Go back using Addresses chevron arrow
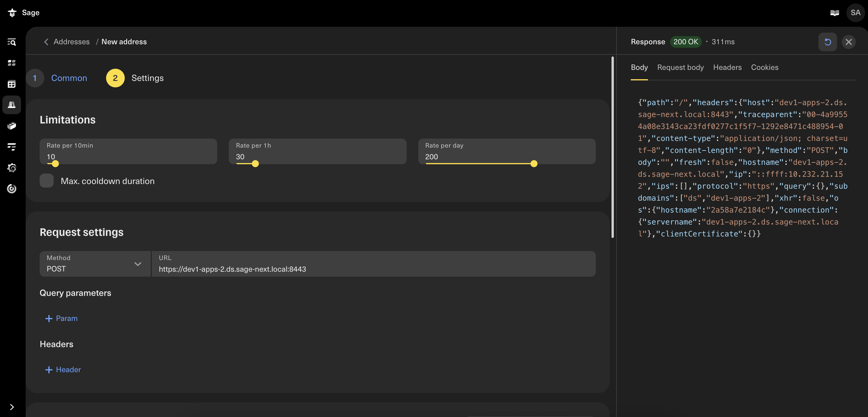This screenshot has height=417, width=868. pyautogui.click(x=46, y=42)
